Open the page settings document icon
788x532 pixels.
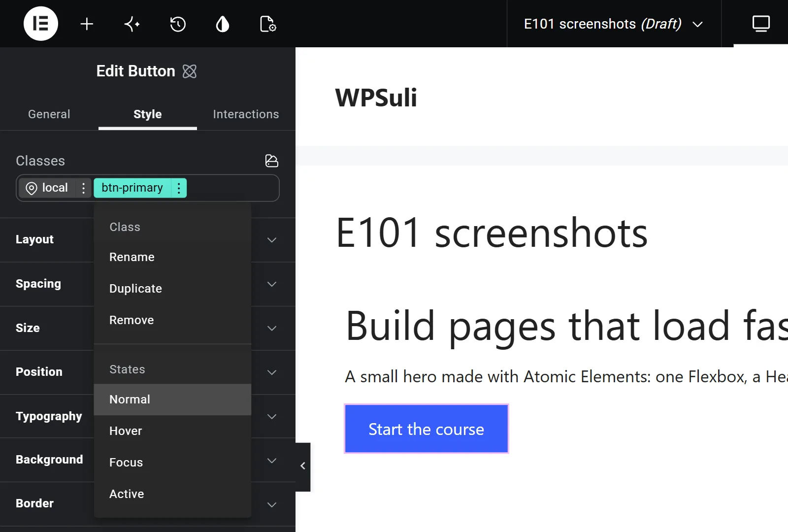point(268,24)
